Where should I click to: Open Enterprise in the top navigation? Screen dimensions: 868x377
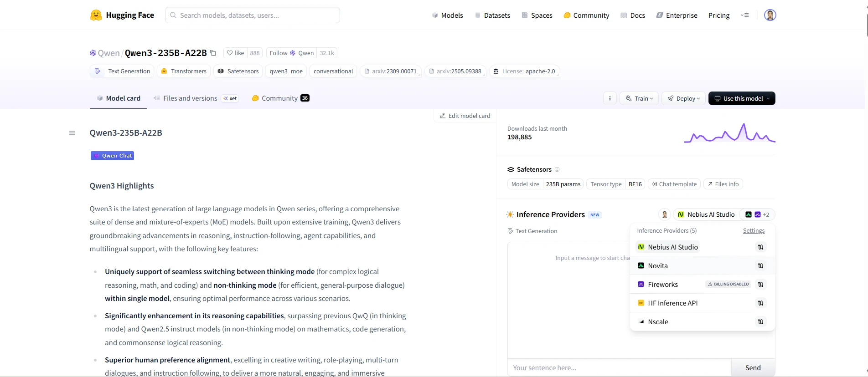coord(677,15)
